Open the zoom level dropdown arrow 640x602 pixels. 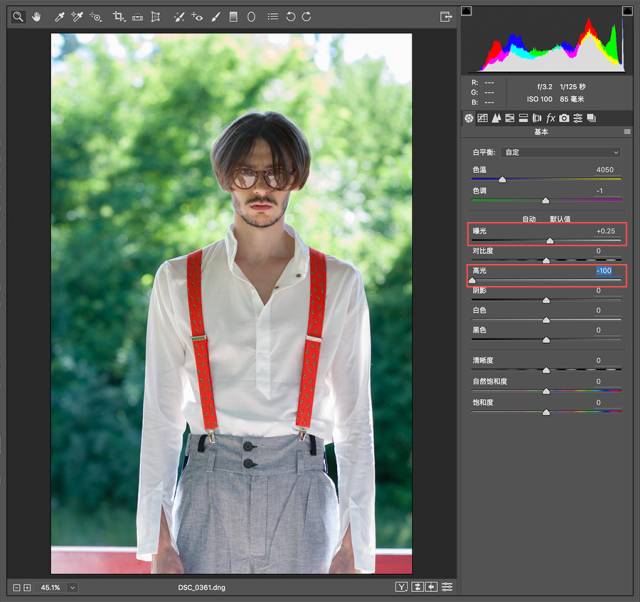click(72, 588)
